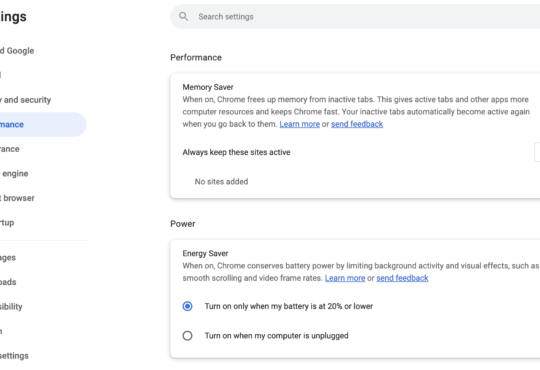Focus the Search settings field

coord(355,17)
